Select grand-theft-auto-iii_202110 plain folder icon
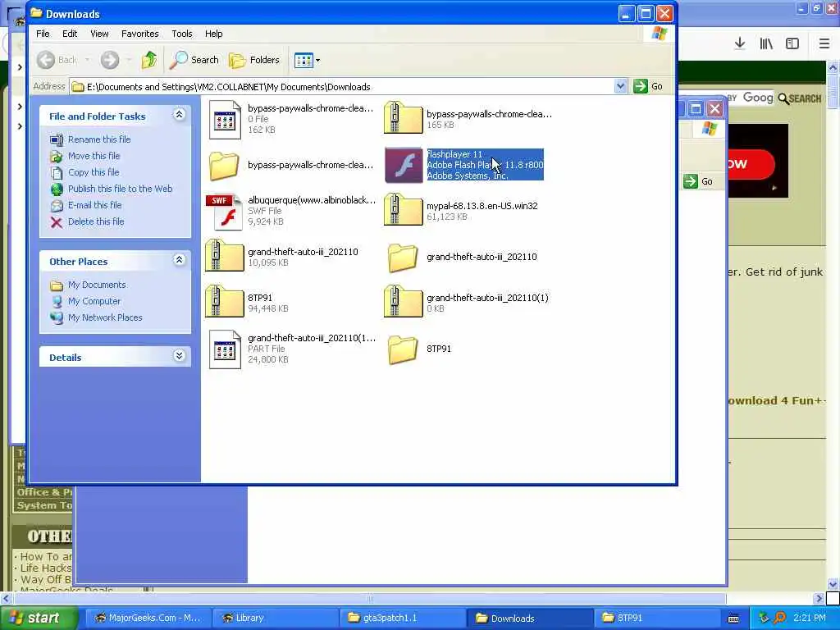The image size is (840, 630). (403, 258)
